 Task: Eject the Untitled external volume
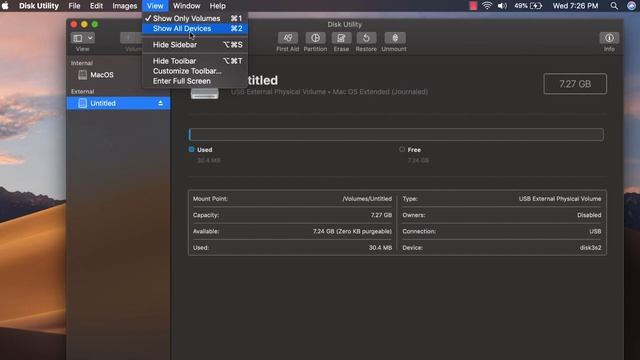point(160,103)
